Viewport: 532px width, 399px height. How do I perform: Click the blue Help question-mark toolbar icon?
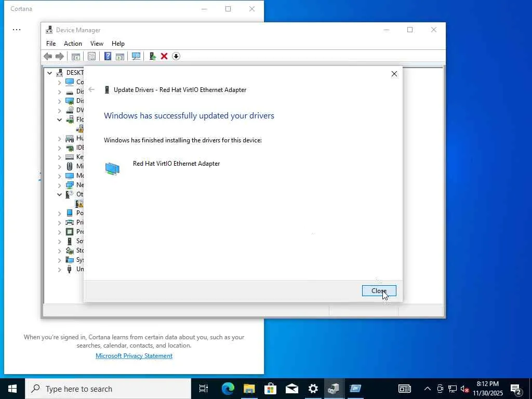pos(108,56)
